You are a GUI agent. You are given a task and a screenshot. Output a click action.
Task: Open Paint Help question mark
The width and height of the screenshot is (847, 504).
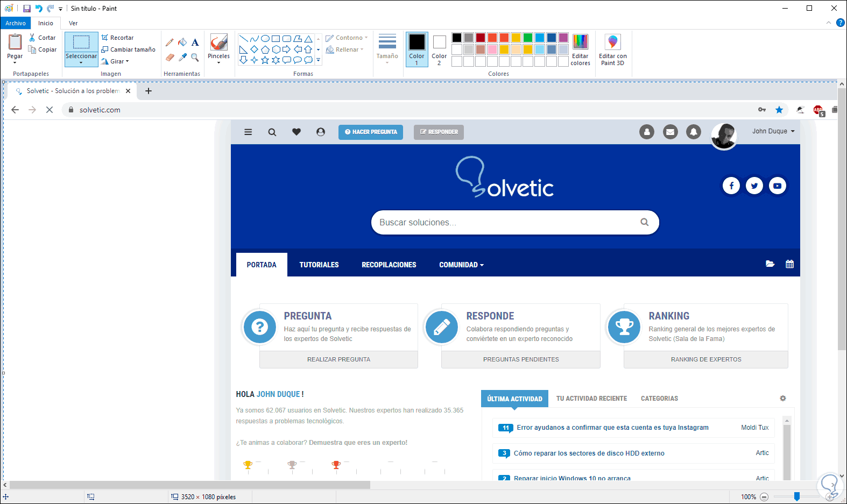[841, 23]
